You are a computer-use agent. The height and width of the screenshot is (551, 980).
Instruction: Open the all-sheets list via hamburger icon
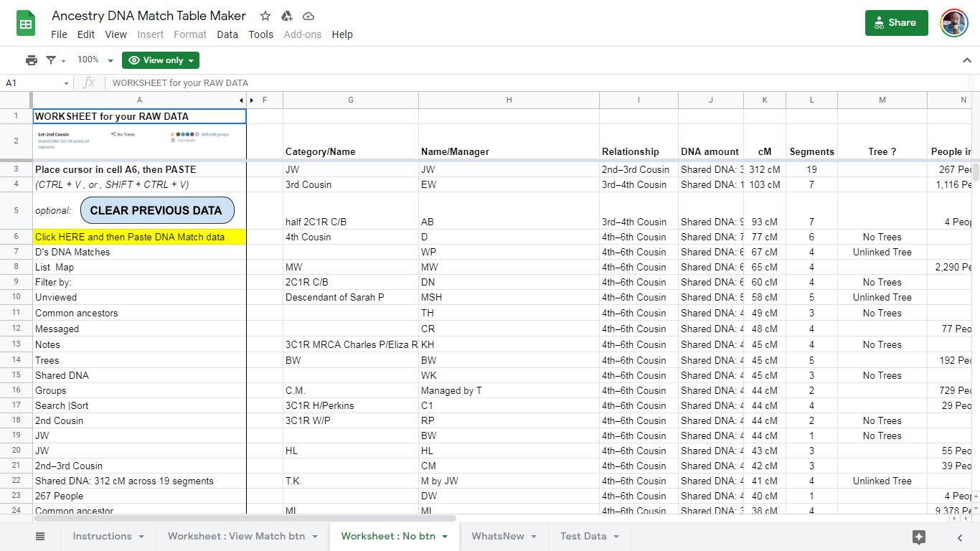click(x=40, y=536)
